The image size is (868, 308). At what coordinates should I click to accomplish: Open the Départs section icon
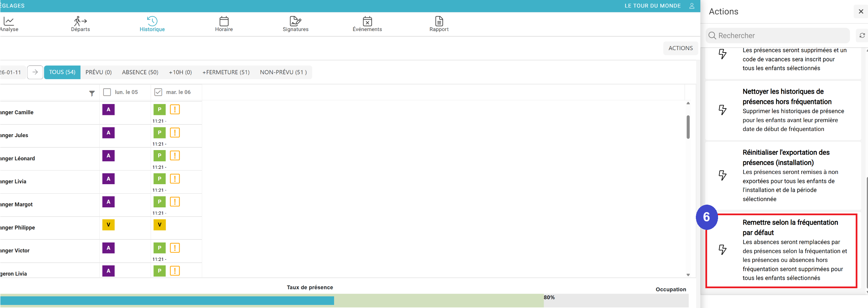pos(80,21)
